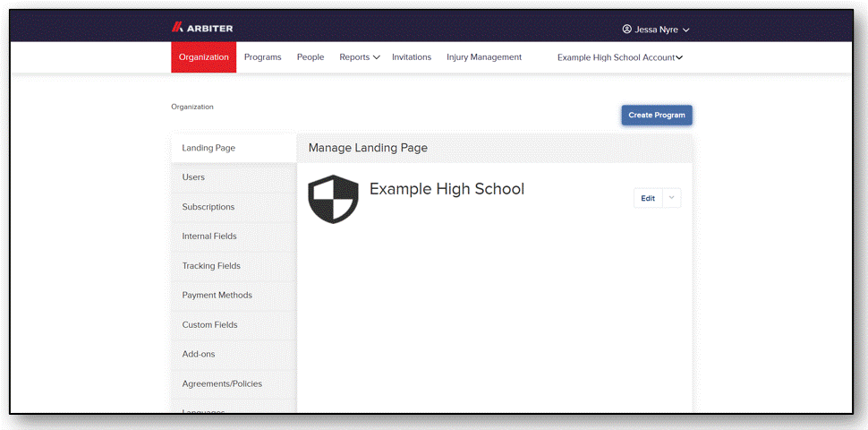Viewport: 868px width, 430px height.
Task: Click the Example High School shield logo
Action: click(x=333, y=199)
